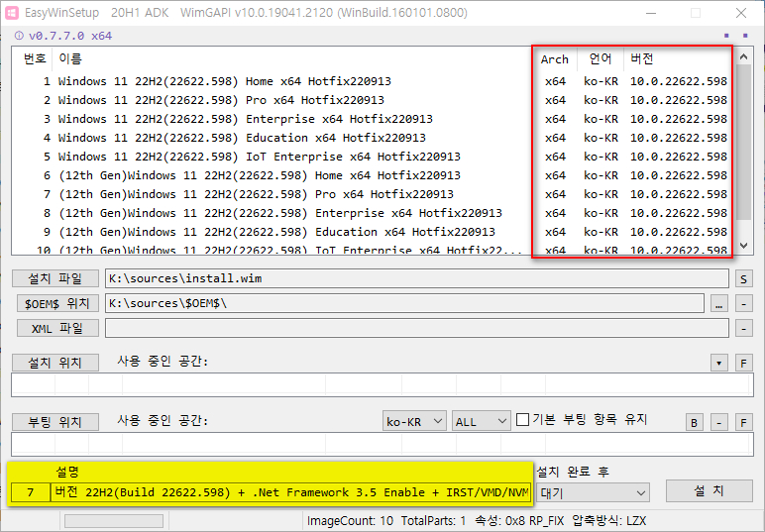Click the empty 설치 위치 drive list area
The width and height of the screenshot is (765, 532).
click(x=382, y=384)
